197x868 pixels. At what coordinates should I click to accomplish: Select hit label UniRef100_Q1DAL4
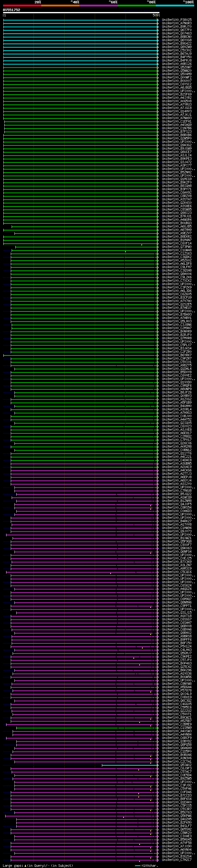(177, 369)
